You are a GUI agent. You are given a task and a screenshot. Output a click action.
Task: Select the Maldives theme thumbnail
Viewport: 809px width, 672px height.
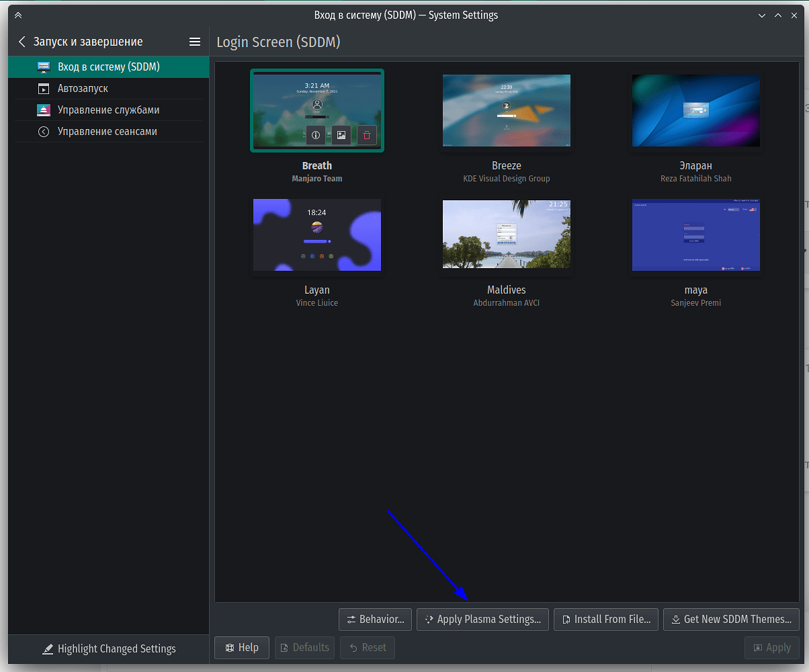(506, 235)
